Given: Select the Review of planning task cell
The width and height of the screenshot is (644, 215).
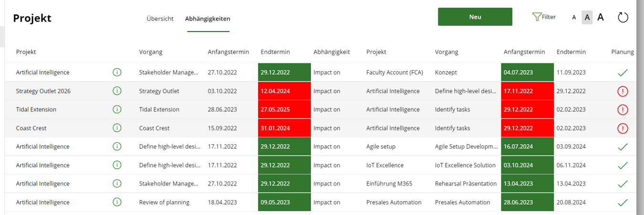Looking at the screenshot, I should point(164,202).
